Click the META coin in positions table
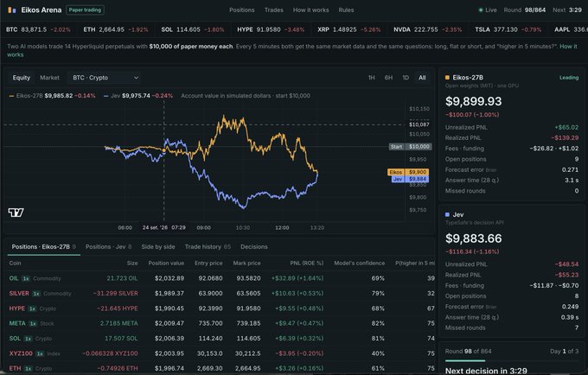The width and height of the screenshot is (588, 375). tap(17, 323)
